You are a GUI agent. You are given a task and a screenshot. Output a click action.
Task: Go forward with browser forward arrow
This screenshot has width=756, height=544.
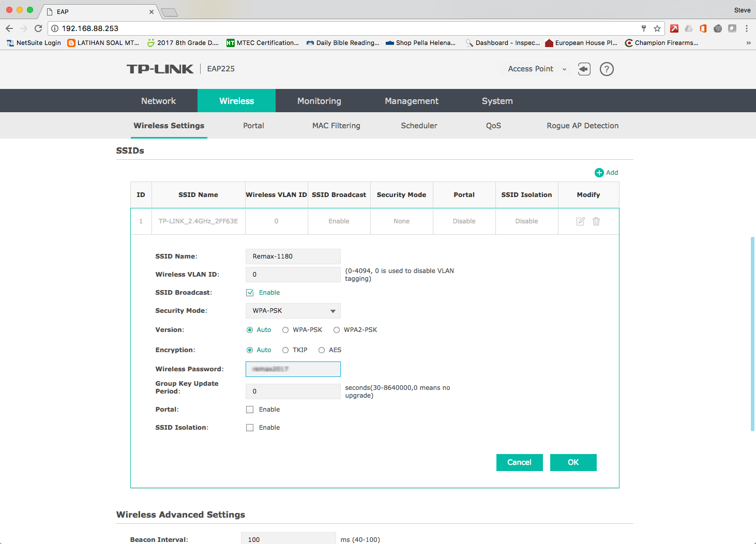[x=23, y=28]
